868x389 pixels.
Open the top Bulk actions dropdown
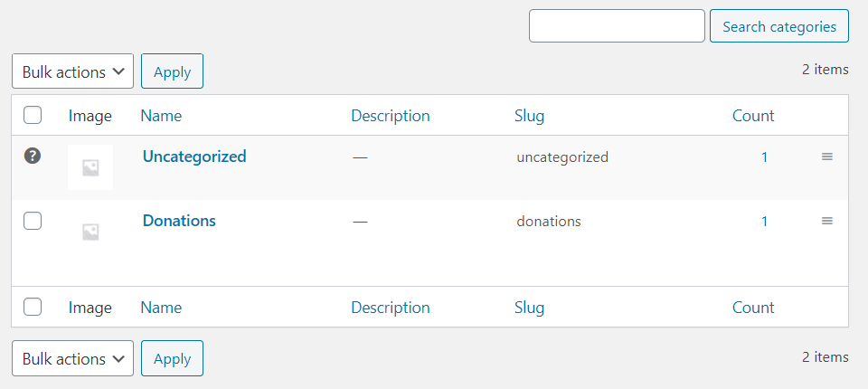tap(72, 72)
